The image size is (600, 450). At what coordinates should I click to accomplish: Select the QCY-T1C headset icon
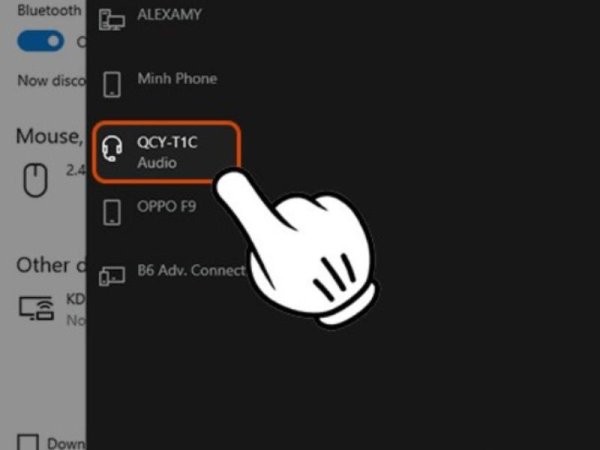coord(112,148)
